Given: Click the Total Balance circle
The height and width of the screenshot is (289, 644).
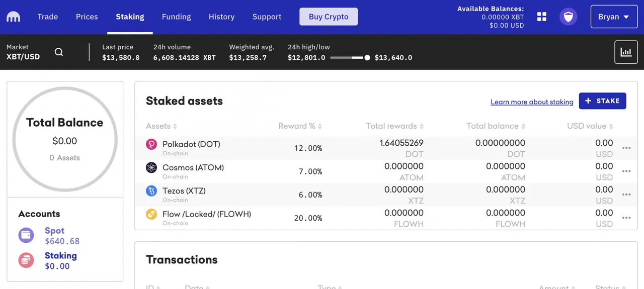Looking at the screenshot, I should pyautogui.click(x=65, y=139).
